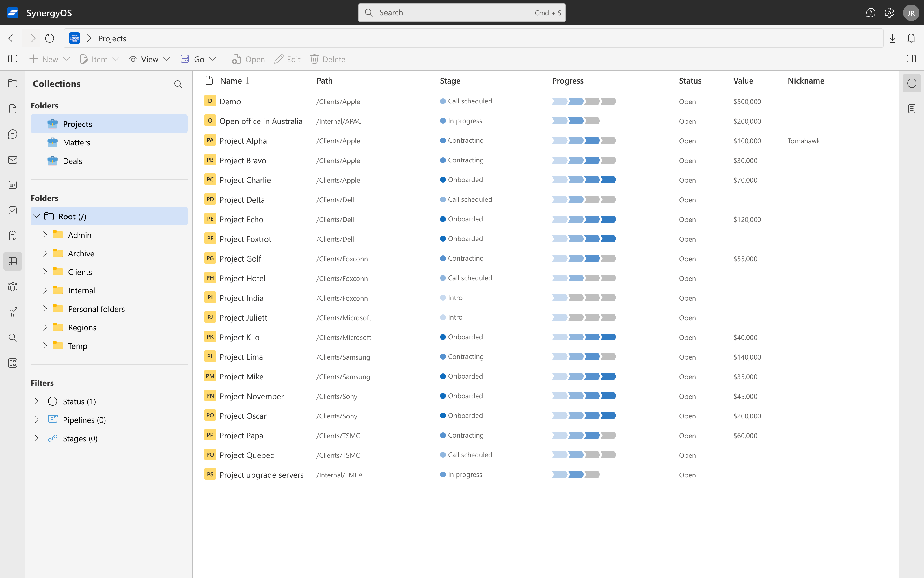Sort by the Value column header
Viewport: 924px width, 578px height.
[743, 81]
